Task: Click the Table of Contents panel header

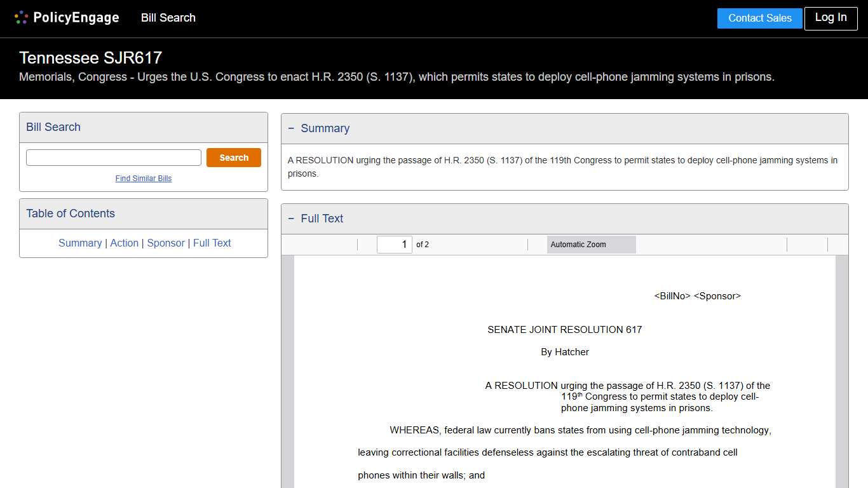Action: (70, 213)
